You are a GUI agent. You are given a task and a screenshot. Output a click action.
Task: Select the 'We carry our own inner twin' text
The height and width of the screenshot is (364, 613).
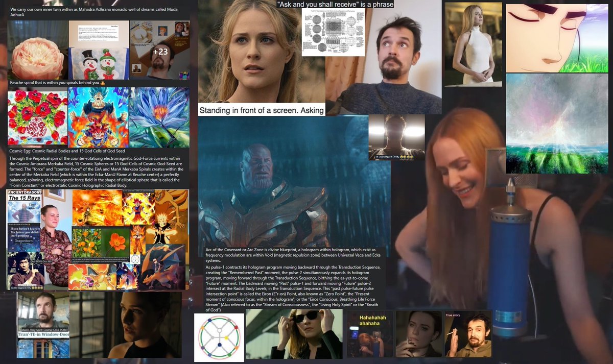94,12
